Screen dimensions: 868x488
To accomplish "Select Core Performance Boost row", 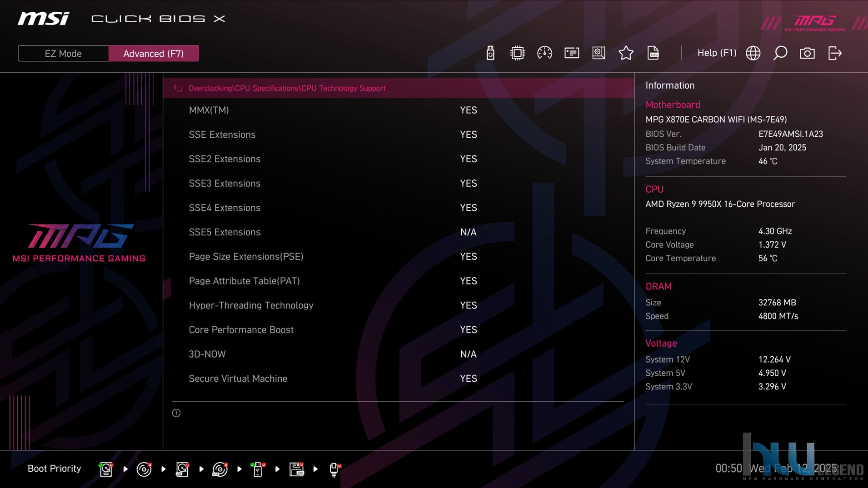I will [398, 330].
